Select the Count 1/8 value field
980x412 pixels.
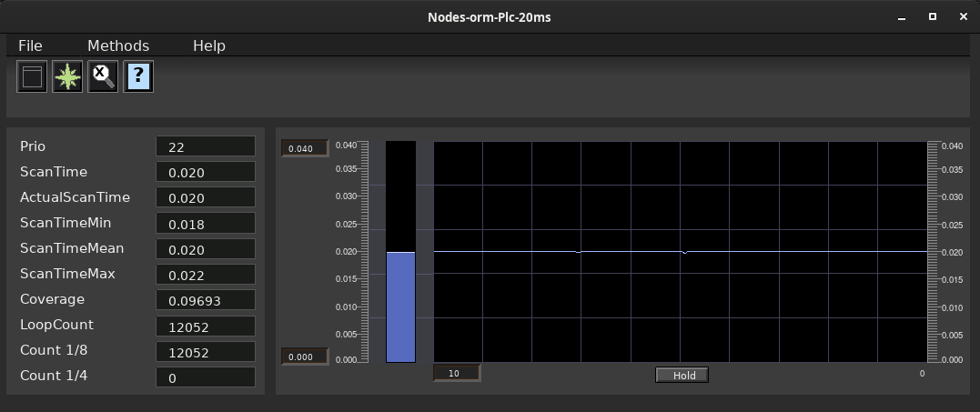[206, 352]
